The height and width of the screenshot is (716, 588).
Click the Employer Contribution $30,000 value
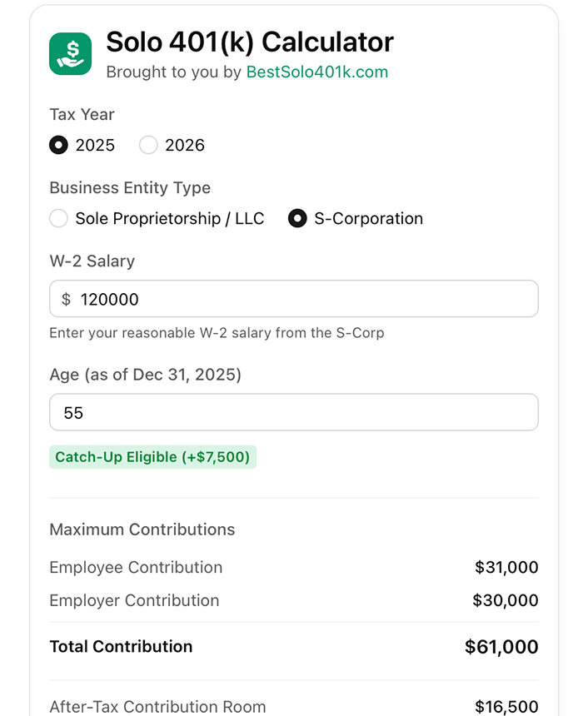point(506,600)
